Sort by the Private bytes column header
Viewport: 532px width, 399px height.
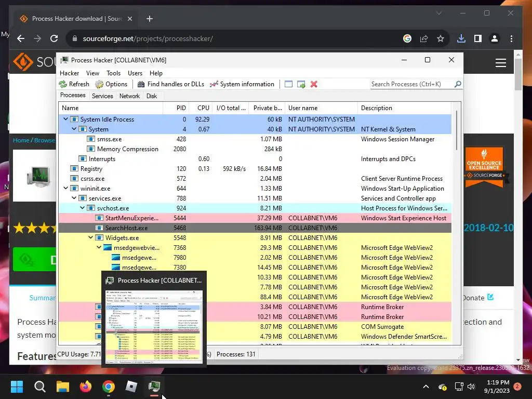(x=267, y=108)
